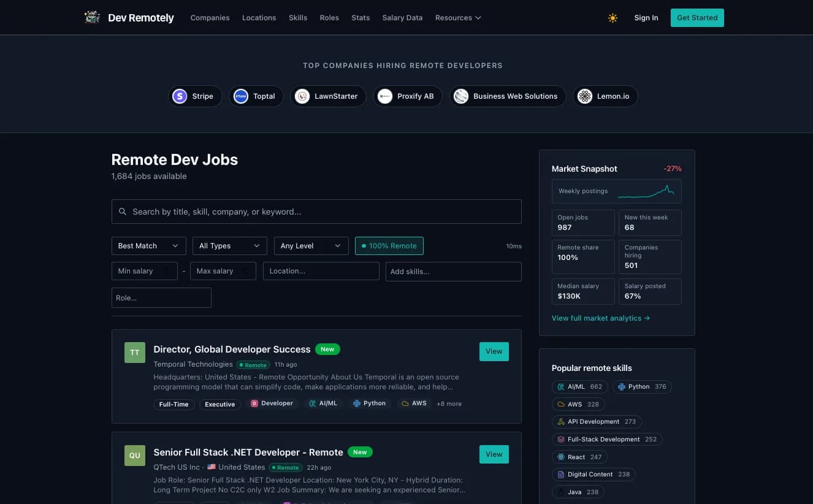
Task: Click the +8 more skills text
Action: 449,404
